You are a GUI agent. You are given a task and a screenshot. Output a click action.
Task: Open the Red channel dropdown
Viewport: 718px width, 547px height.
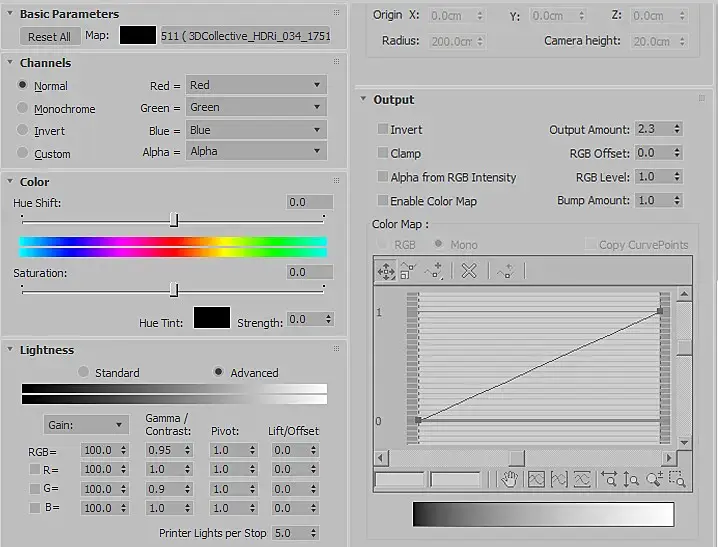click(x=256, y=85)
